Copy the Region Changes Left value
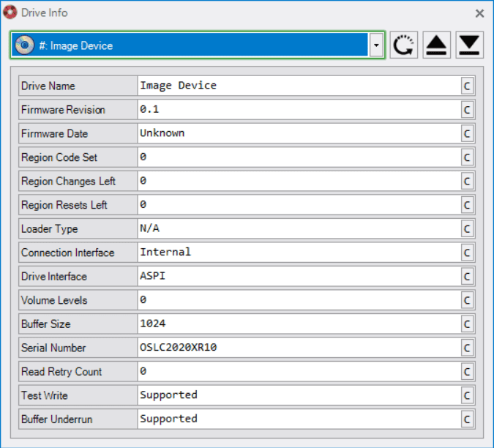This screenshot has width=494, height=448. (x=467, y=181)
